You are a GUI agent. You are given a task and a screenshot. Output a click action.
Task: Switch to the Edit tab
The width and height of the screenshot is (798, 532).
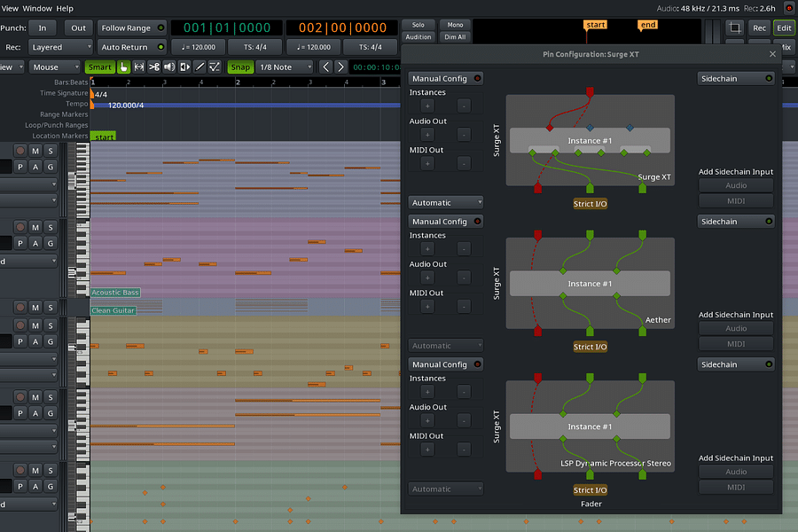pos(784,27)
